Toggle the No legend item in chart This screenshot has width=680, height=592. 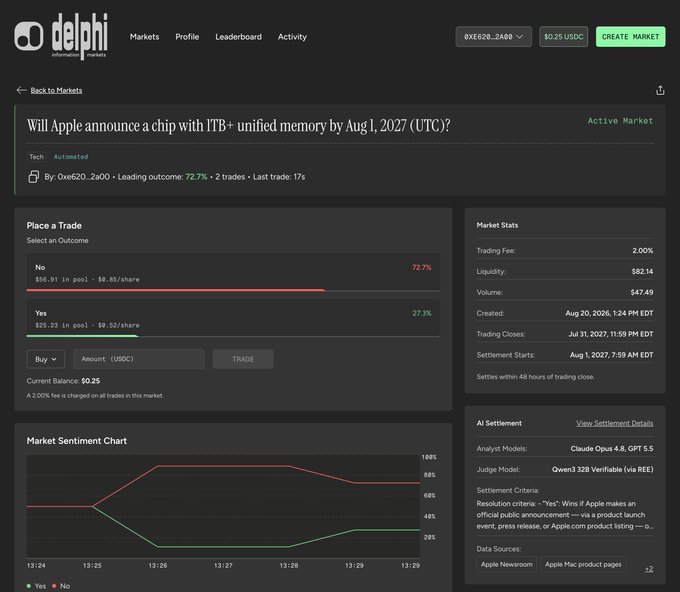[x=61, y=586]
